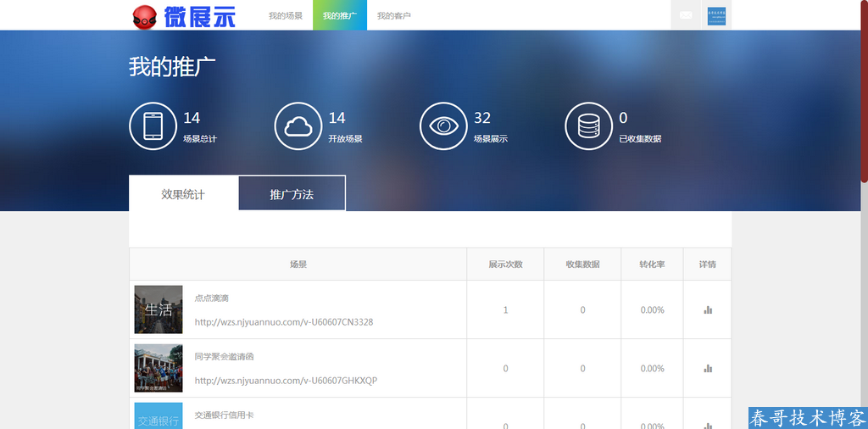Click the 微展示 logo text

[x=200, y=17]
